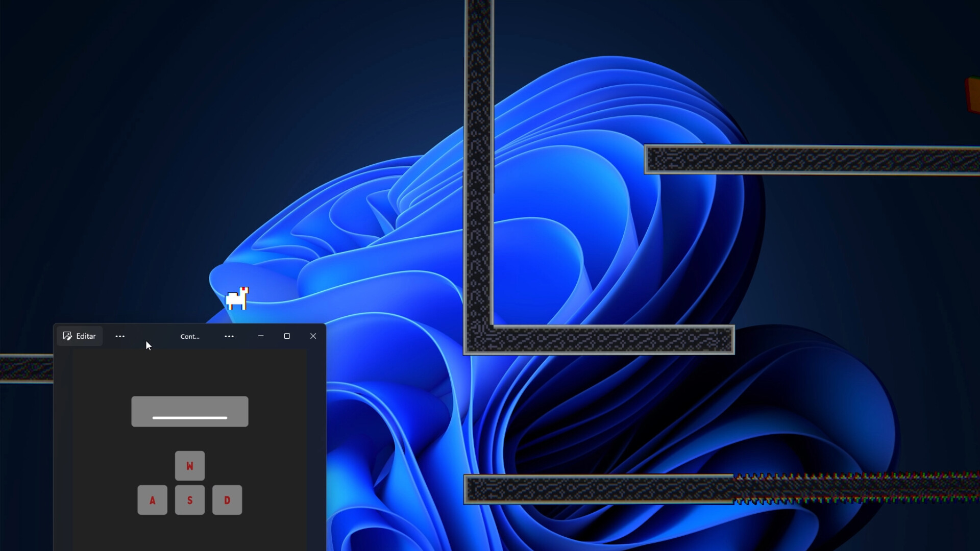Select the Cont... title label
The image size is (980, 551).
tap(190, 337)
